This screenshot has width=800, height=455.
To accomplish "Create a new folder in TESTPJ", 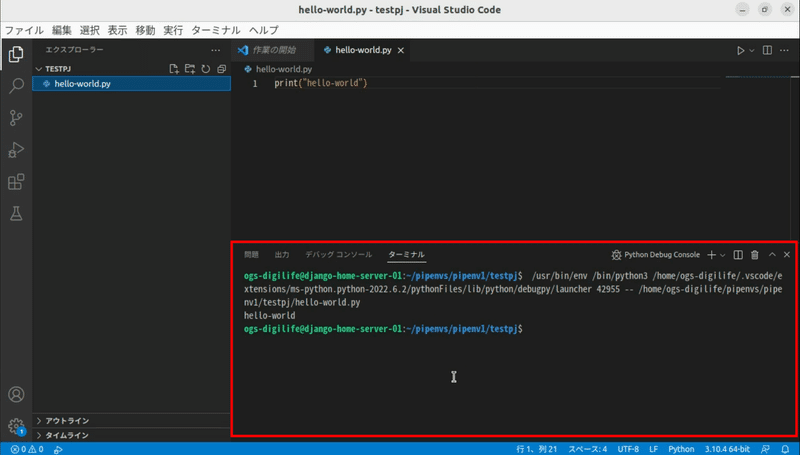I will click(190, 69).
